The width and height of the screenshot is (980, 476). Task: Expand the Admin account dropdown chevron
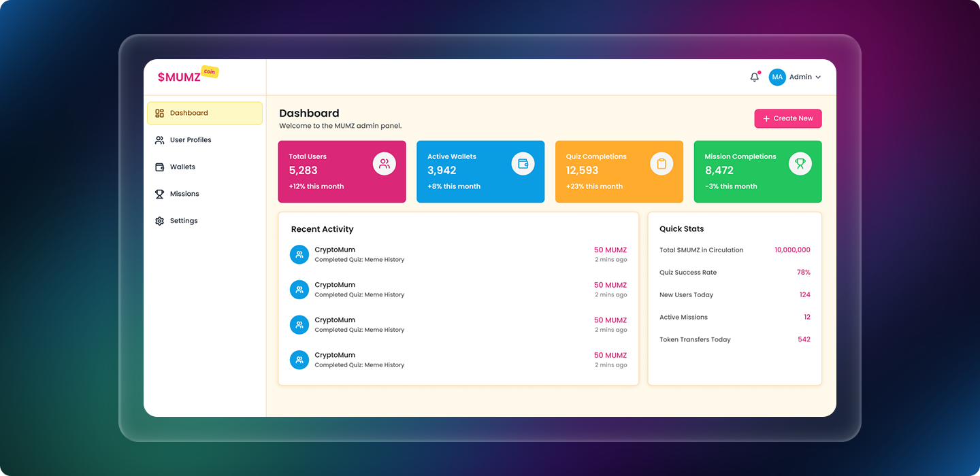818,78
